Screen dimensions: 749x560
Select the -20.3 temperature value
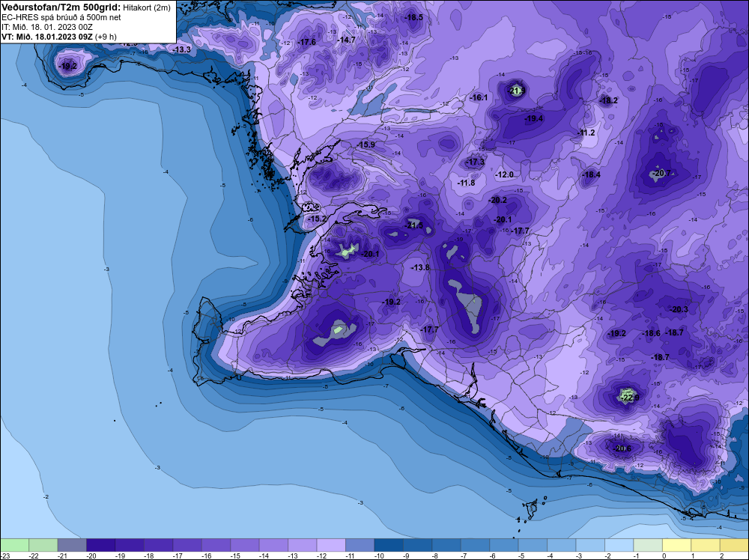(x=679, y=309)
